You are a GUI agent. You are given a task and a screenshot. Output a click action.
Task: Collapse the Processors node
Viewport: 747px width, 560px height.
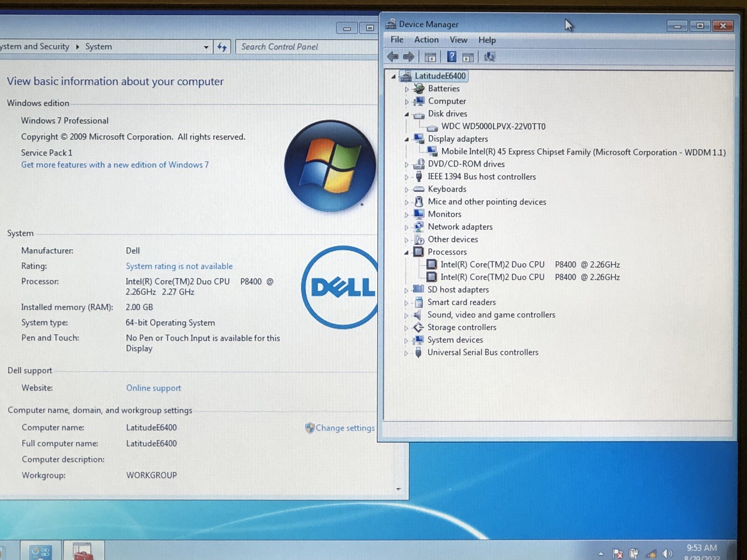[406, 252]
